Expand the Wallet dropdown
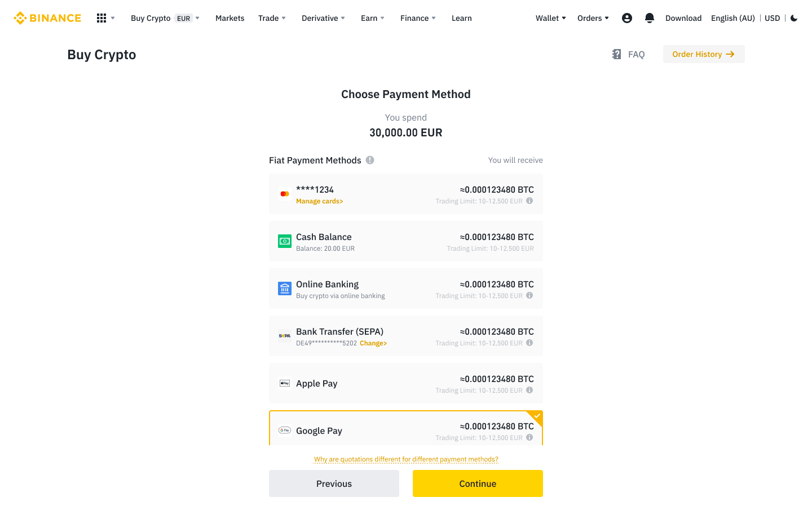The image size is (812, 506). click(551, 18)
